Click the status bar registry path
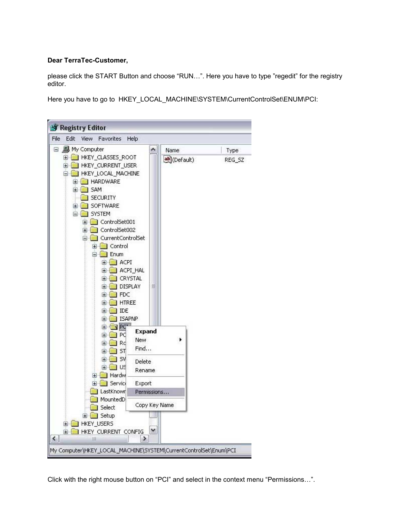The image size is (411, 532). 143,450
